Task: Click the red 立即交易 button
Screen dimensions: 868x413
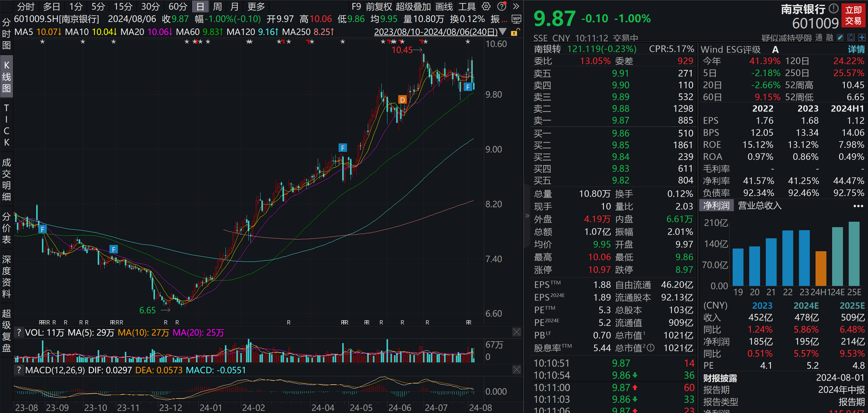Action: click(x=853, y=15)
